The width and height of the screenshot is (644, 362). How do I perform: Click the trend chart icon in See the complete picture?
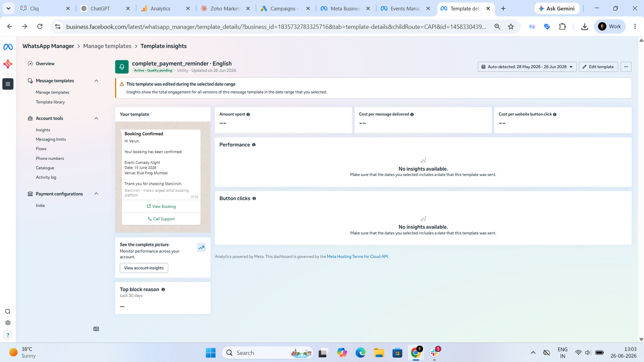click(x=201, y=248)
